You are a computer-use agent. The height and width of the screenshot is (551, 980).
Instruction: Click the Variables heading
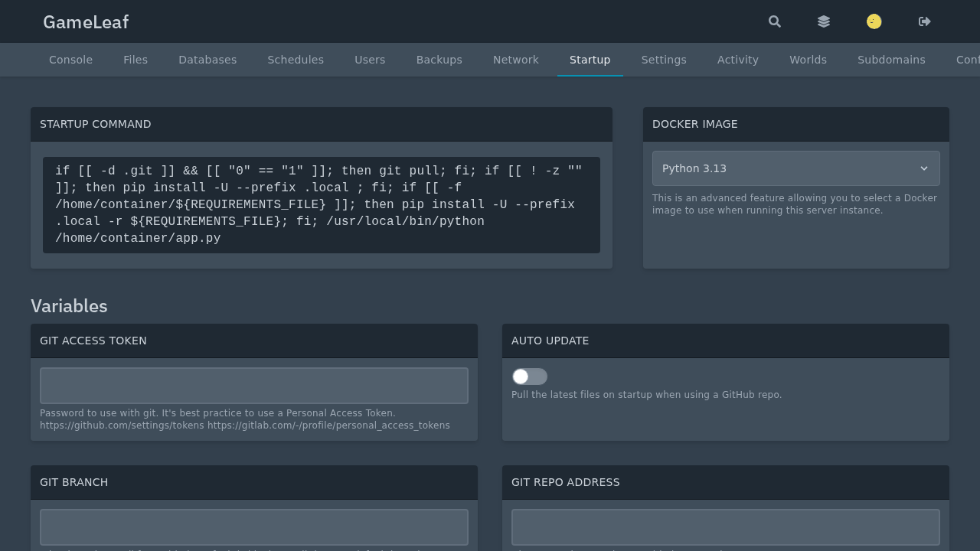pos(69,306)
